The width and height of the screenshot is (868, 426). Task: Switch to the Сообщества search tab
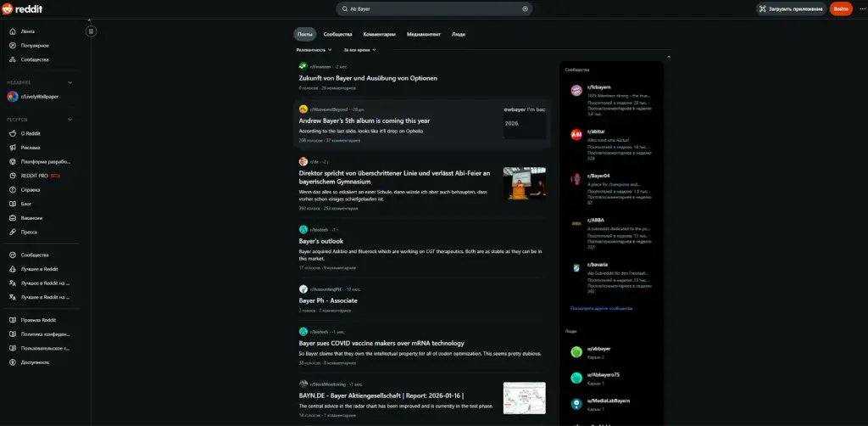pos(337,34)
